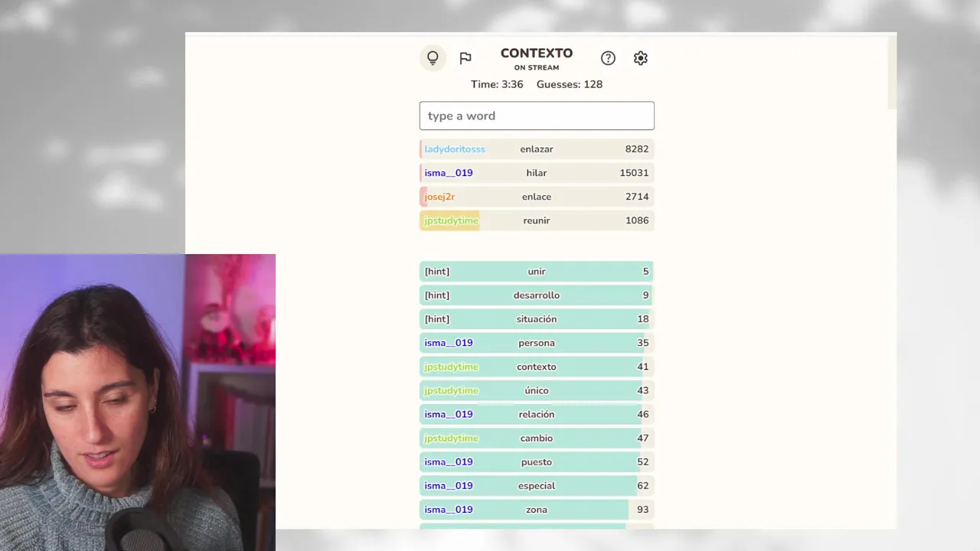
Task: Select the 'zona' guess row
Action: pyautogui.click(x=537, y=509)
